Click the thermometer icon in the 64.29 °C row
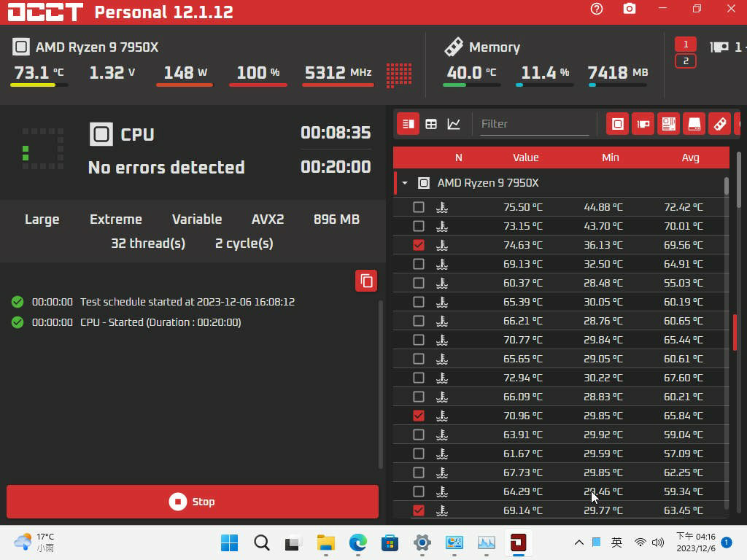Viewport: 747px width, 560px height. coord(442,491)
